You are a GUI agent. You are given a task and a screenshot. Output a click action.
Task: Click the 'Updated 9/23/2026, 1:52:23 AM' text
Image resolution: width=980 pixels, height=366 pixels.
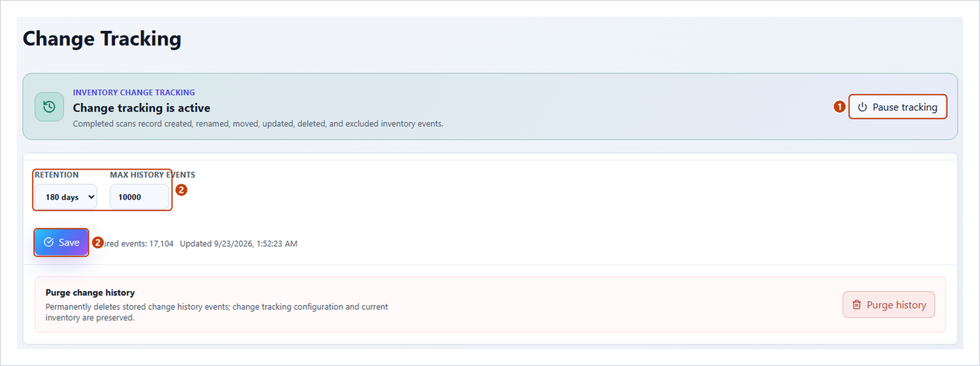point(238,243)
